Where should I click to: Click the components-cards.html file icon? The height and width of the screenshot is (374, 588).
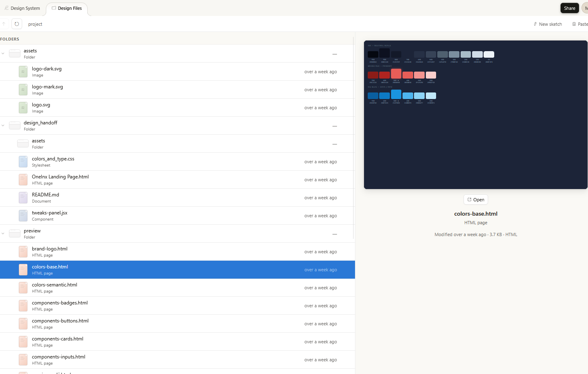[23, 342]
